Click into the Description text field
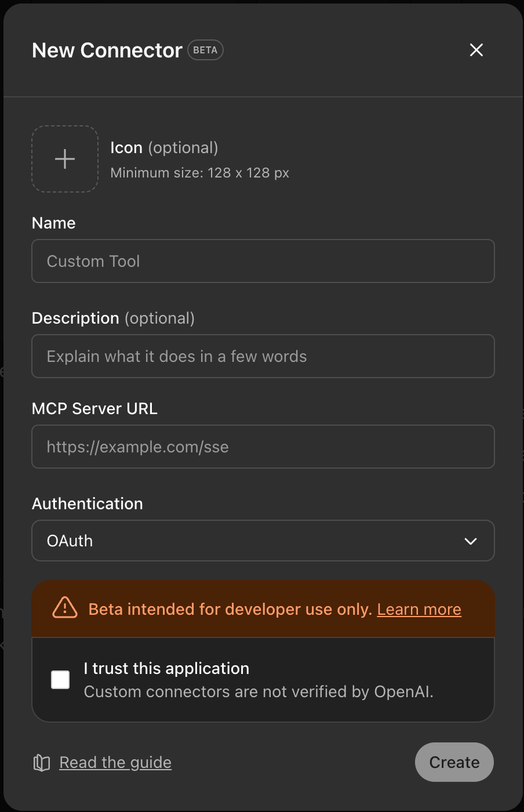Image resolution: width=524 pixels, height=812 pixels. pyautogui.click(x=263, y=356)
